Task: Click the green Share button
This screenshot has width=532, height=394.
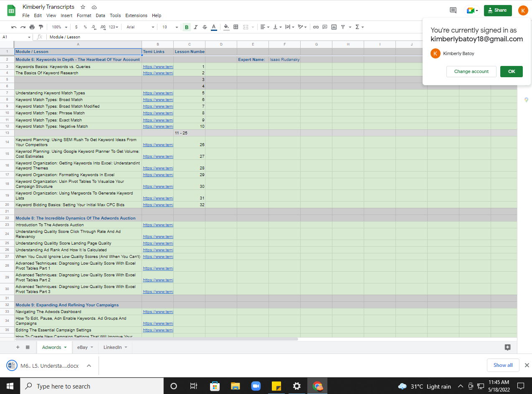Action: (498, 10)
